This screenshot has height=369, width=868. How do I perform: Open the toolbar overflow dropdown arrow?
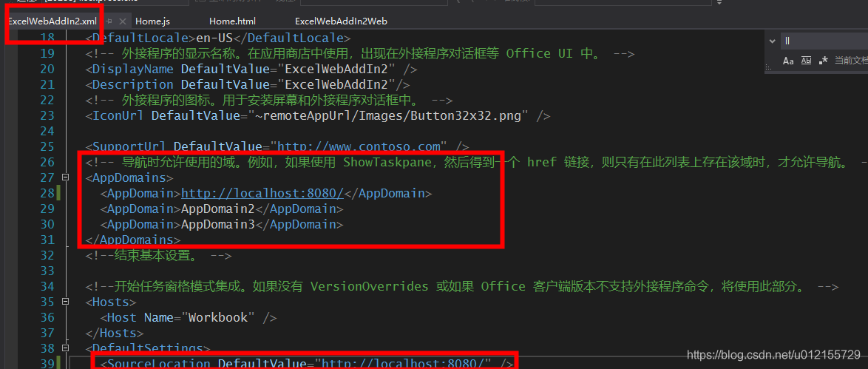click(x=719, y=3)
